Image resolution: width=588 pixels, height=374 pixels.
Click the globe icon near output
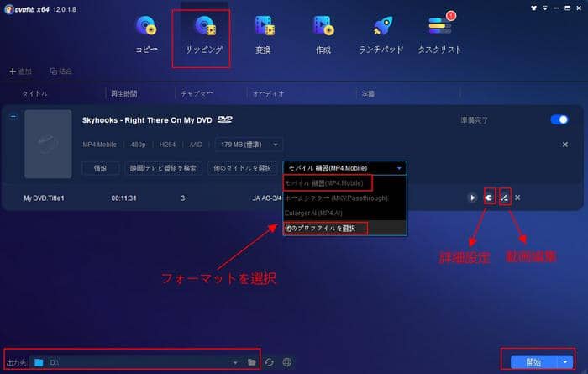pyautogui.click(x=287, y=362)
